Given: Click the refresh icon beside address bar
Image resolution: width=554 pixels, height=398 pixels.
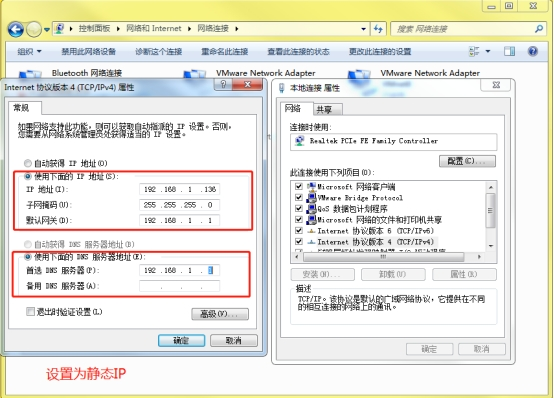Looking at the screenshot, I should (x=378, y=29).
